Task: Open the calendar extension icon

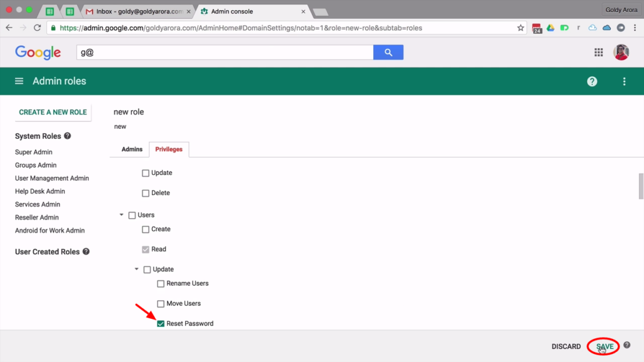Action: [536, 28]
